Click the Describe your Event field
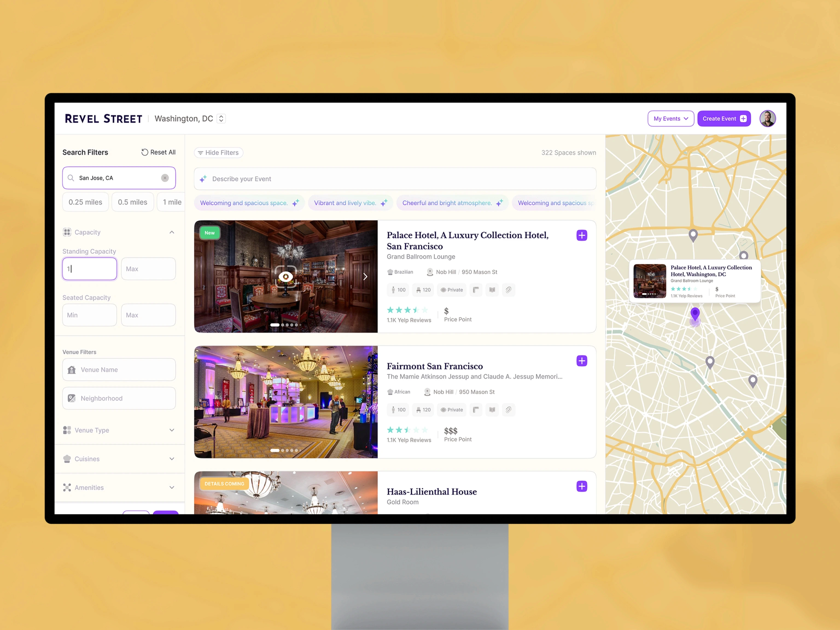The width and height of the screenshot is (840, 630). tap(395, 179)
